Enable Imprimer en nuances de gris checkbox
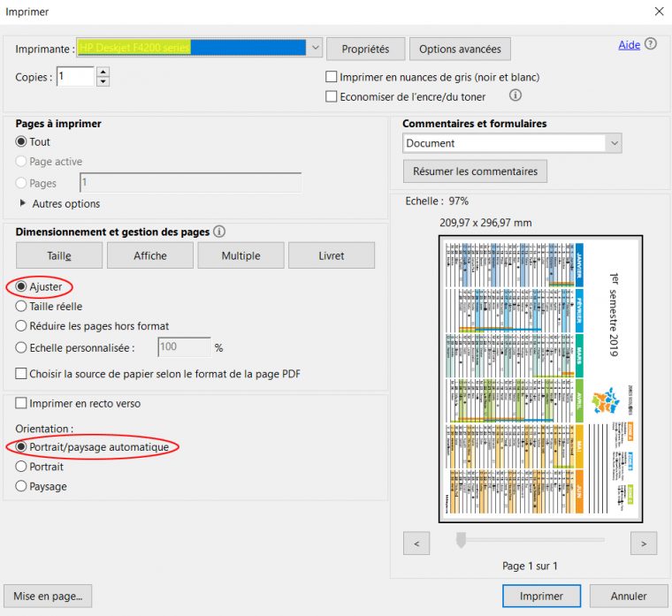This screenshot has width=672, height=616. tap(332, 77)
